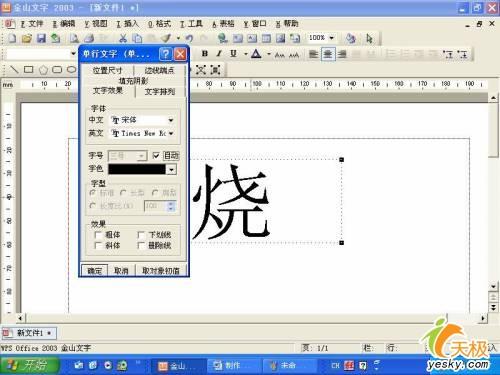Undo the last action with the blue arrow
Image resolution: width=500 pixels, height=375 pixels.
(x=189, y=38)
